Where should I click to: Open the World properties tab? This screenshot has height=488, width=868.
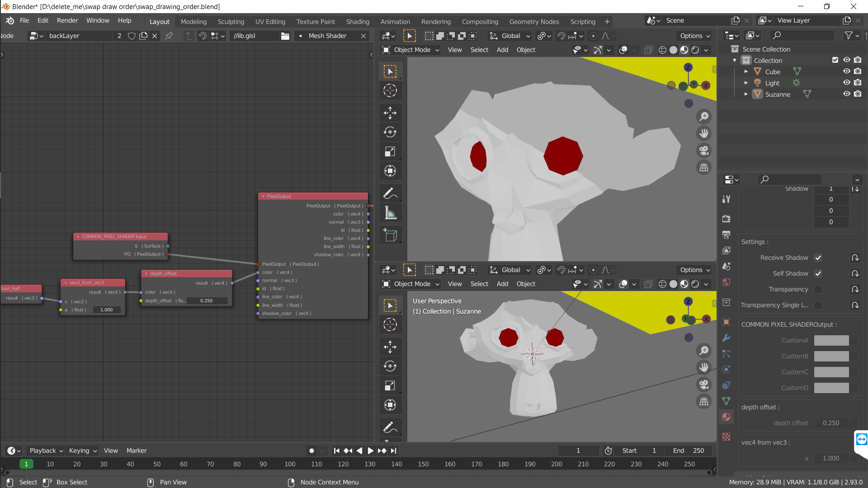[726, 282]
